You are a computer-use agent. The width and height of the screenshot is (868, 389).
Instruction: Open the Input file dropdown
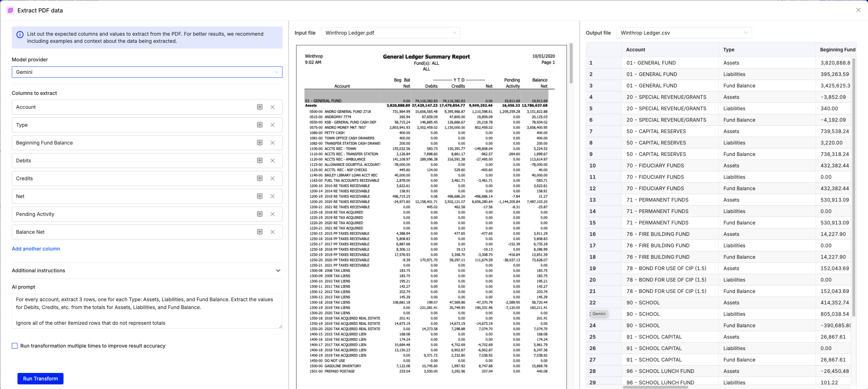pyautogui.click(x=391, y=33)
